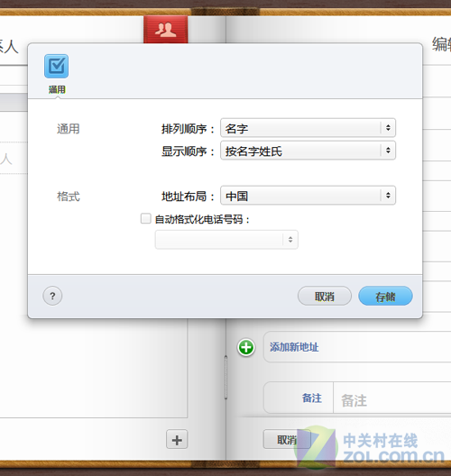Open help with the question mark button
Viewport: 451px width, 476px height.
(52, 296)
